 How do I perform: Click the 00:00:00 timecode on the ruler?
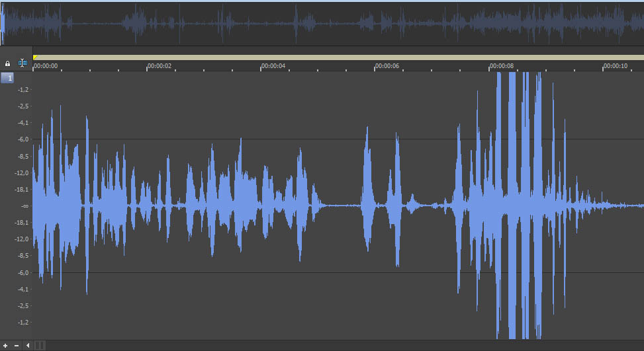coord(46,65)
